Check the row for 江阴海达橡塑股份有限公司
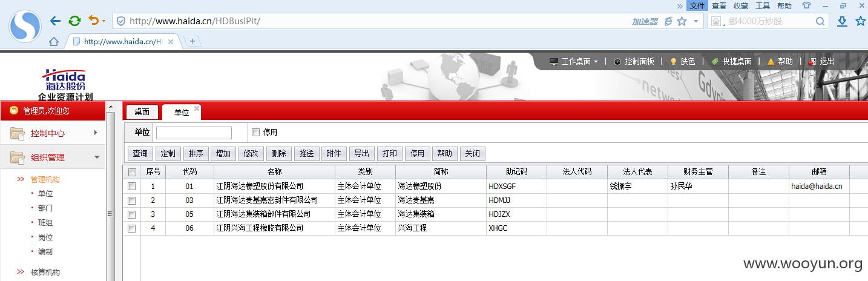Viewport: 868px width, 281px height. pyautogui.click(x=132, y=187)
